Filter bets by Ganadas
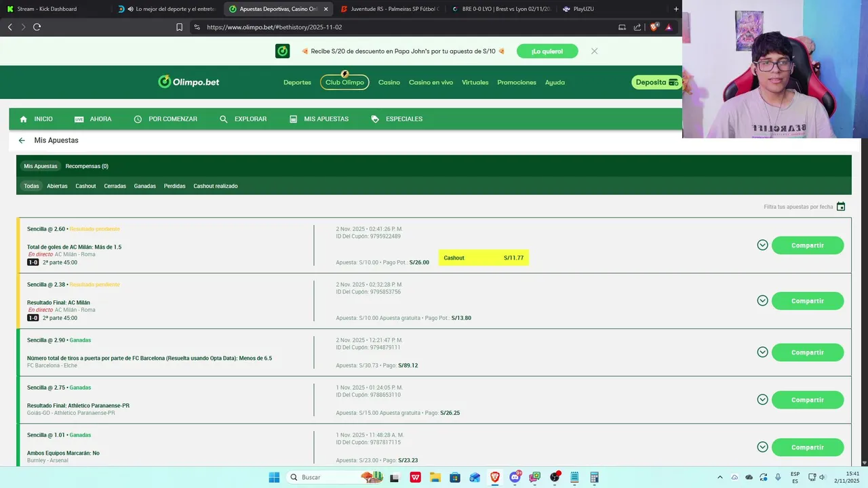This screenshot has width=868, height=488. pos(145,186)
